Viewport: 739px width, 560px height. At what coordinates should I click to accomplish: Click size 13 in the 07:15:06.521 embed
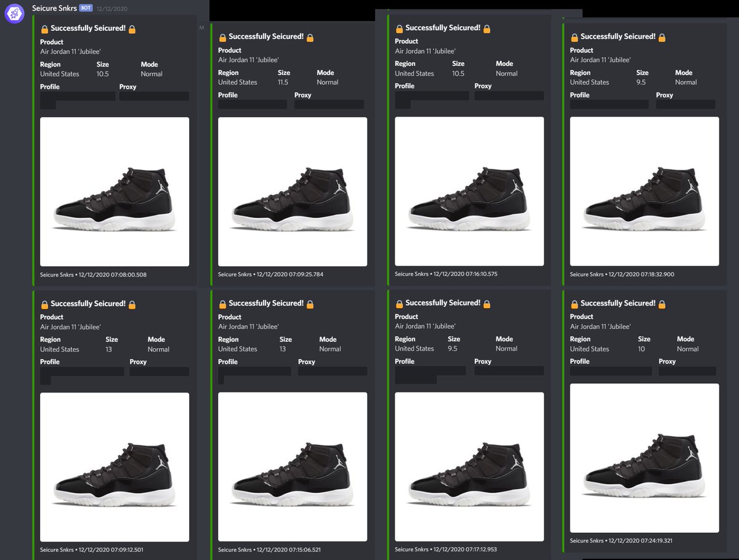coord(283,349)
